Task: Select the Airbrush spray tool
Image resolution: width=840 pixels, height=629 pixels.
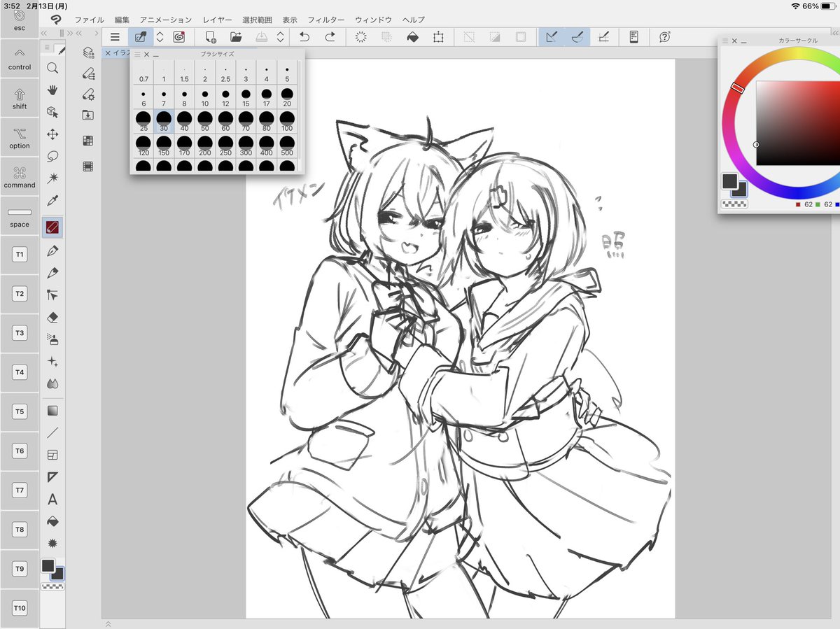Action: 52,339
